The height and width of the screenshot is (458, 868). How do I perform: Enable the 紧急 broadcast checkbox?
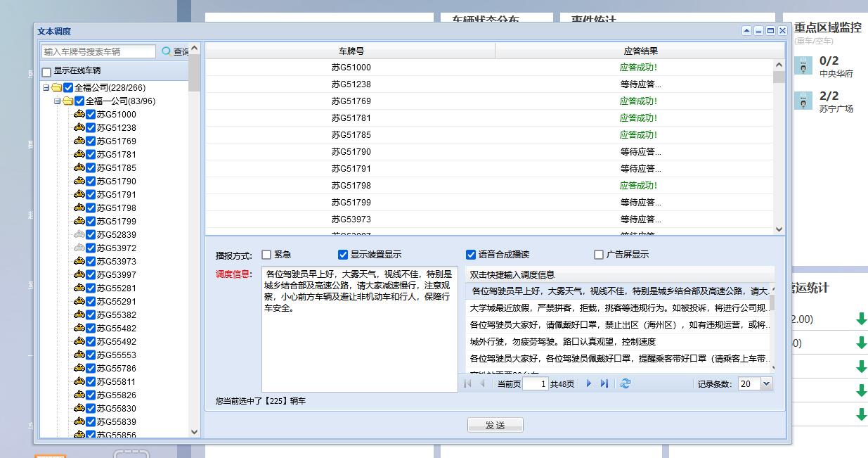pyautogui.click(x=266, y=255)
